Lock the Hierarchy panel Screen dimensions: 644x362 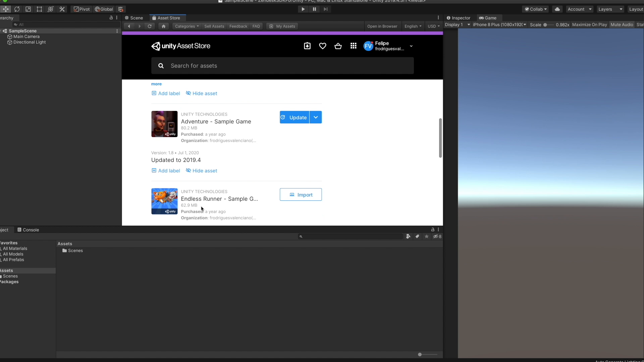111,18
